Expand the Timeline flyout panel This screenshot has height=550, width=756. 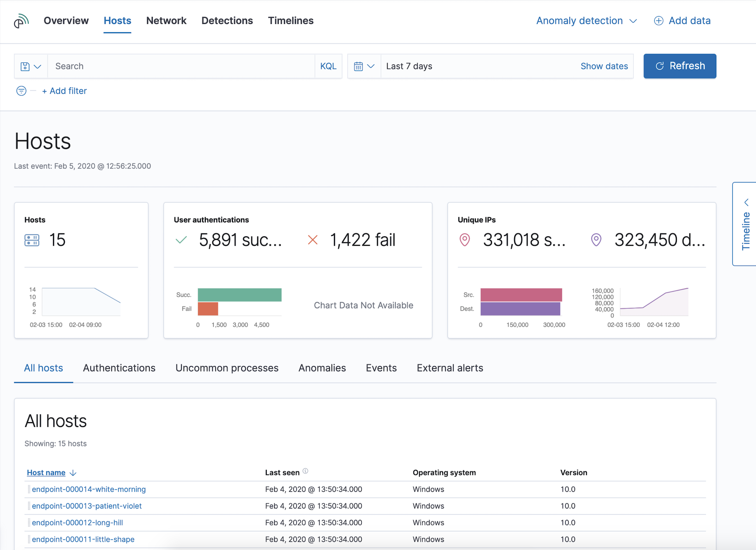pos(745,224)
